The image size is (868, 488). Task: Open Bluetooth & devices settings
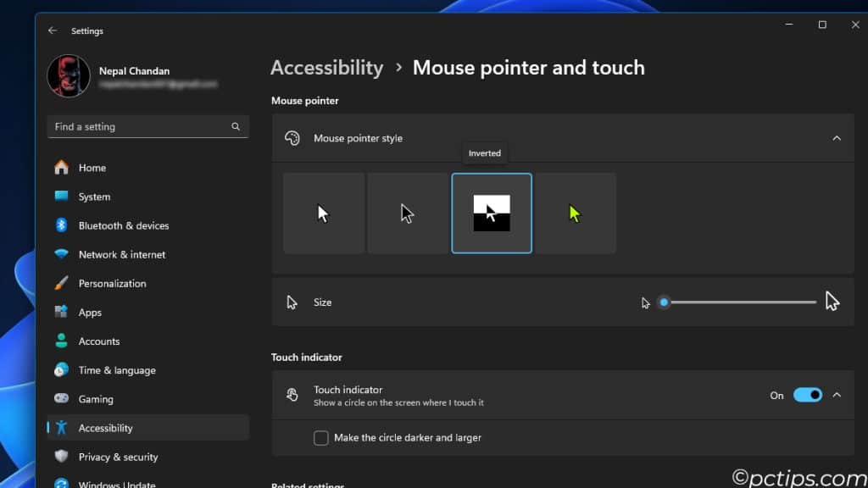pyautogui.click(x=123, y=225)
